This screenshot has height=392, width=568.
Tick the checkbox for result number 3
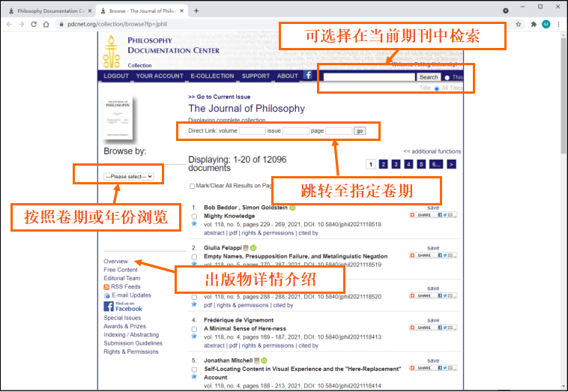coord(195,297)
